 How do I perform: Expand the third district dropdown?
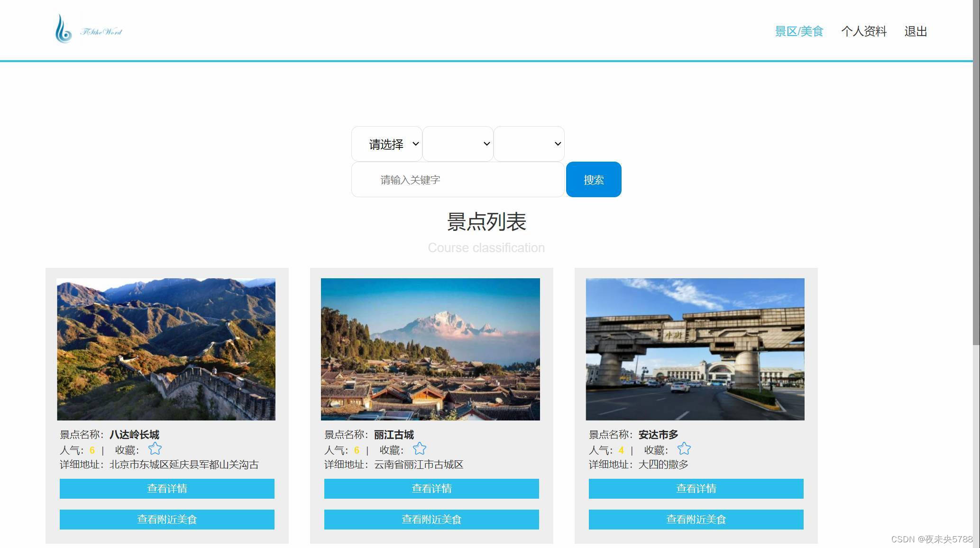[x=529, y=144]
